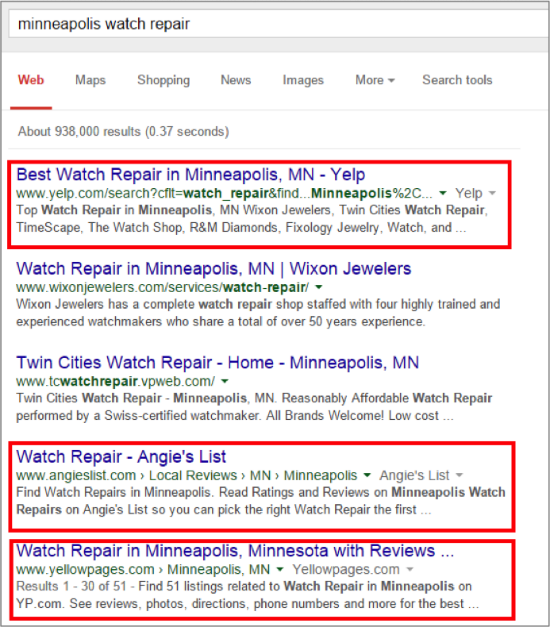
Task: Click the gray 'Yelp' source label
Action: point(468,194)
